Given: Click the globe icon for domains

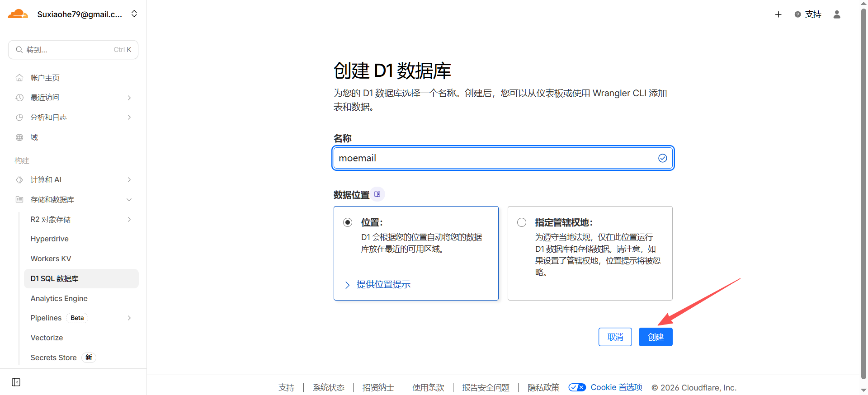Looking at the screenshot, I should [x=19, y=137].
